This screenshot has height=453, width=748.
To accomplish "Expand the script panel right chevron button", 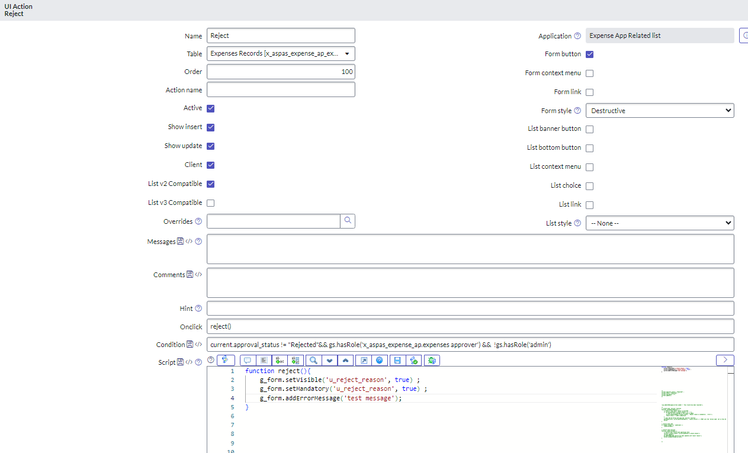I will point(725,360).
